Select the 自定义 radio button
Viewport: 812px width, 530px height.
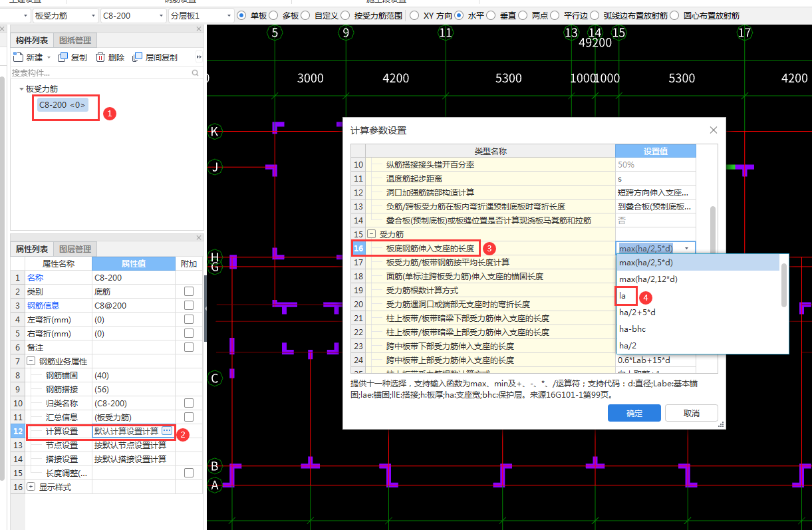pyautogui.click(x=305, y=15)
